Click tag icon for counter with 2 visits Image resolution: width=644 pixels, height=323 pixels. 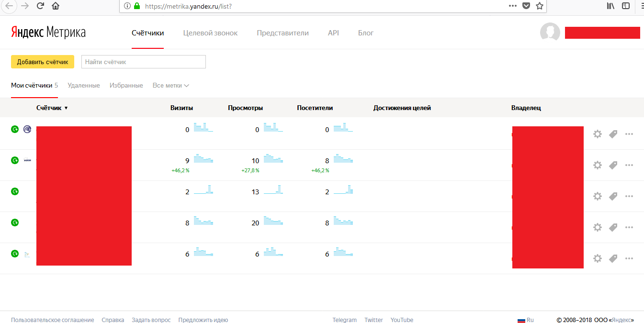click(613, 196)
